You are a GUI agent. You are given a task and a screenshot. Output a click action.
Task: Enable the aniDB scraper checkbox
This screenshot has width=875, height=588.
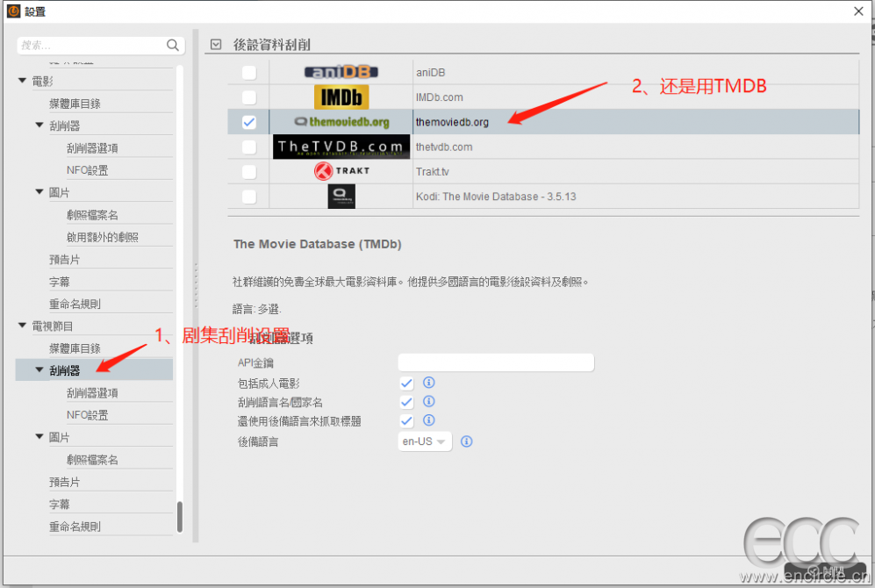tap(249, 72)
